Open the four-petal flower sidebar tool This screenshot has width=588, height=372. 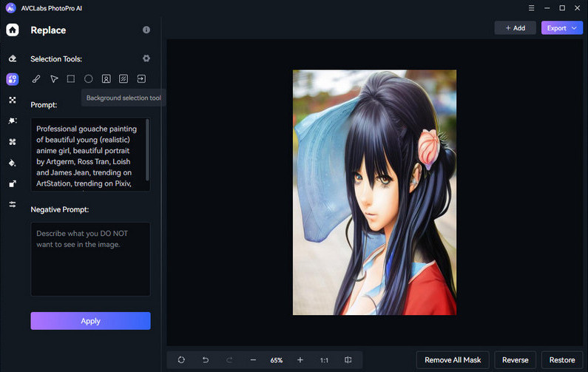coord(13,142)
